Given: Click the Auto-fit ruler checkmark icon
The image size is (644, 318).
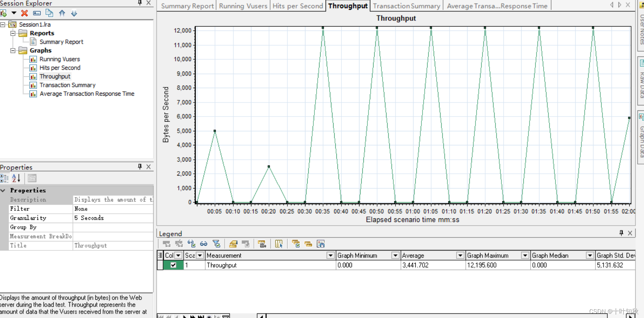Looking at the screenshot, I should pos(296,244).
